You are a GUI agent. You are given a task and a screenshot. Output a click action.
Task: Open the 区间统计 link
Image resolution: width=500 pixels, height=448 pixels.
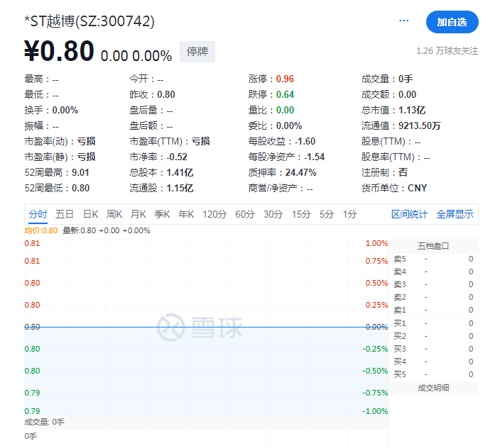(409, 214)
